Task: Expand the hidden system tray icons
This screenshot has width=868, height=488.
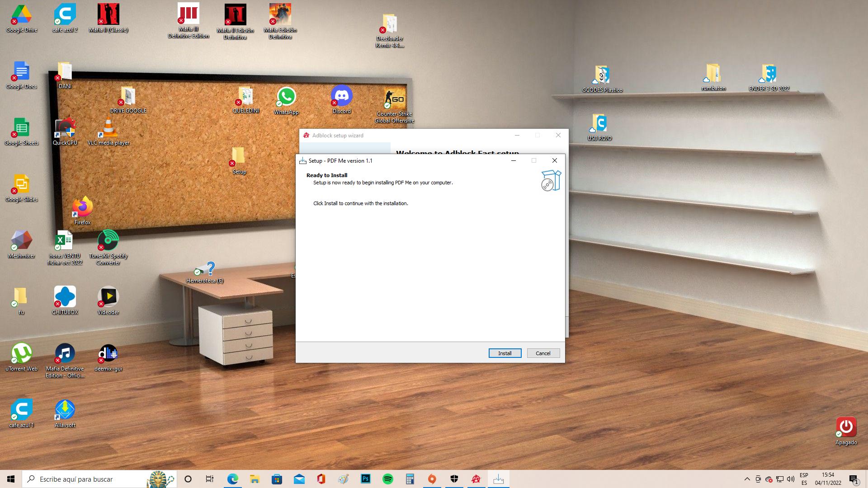Action: tap(747, 479)
